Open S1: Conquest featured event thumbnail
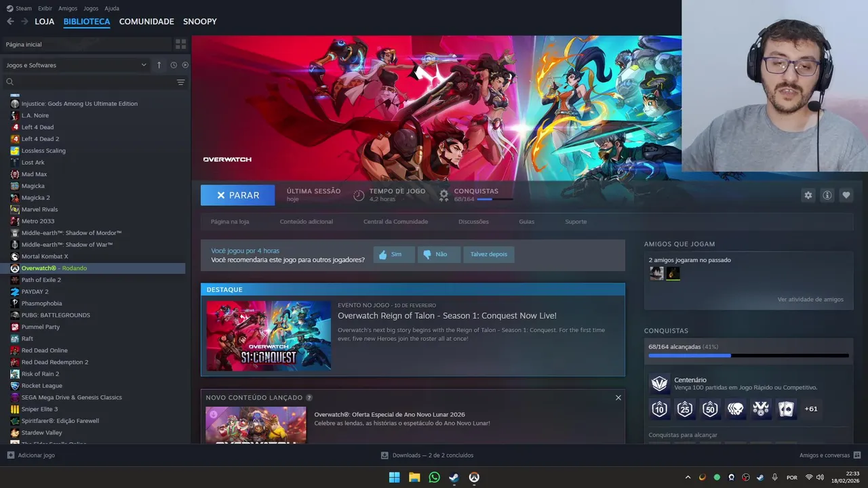868x488 pixels. (x=269, y=335)
